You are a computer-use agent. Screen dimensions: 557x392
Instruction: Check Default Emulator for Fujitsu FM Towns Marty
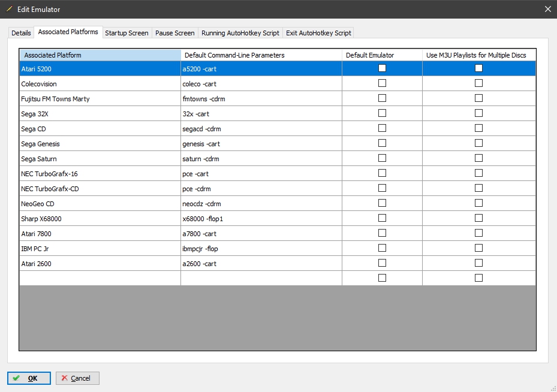[383, 98]
